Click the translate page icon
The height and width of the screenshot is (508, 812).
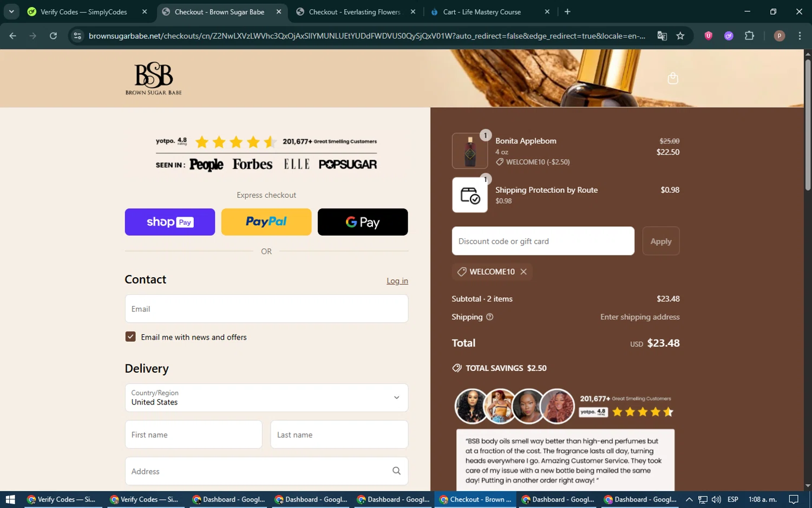pos(662,36)
